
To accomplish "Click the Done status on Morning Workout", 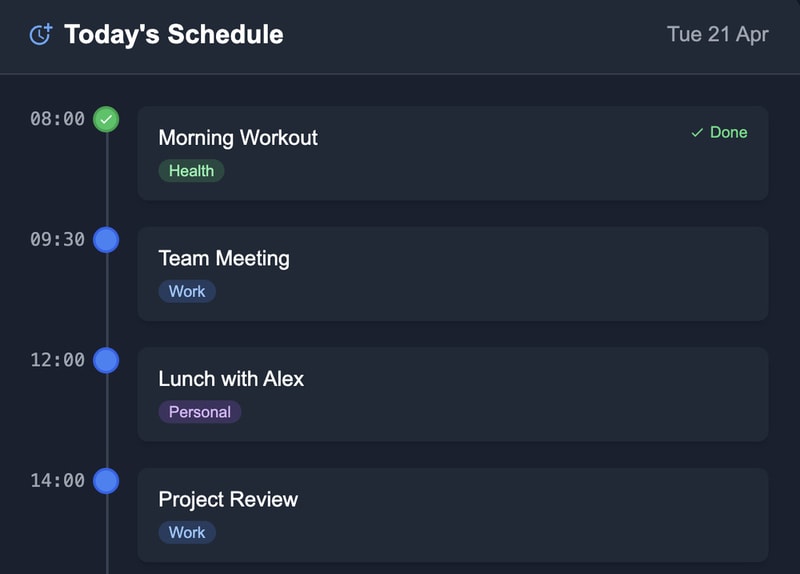I will tap(719, 132).
